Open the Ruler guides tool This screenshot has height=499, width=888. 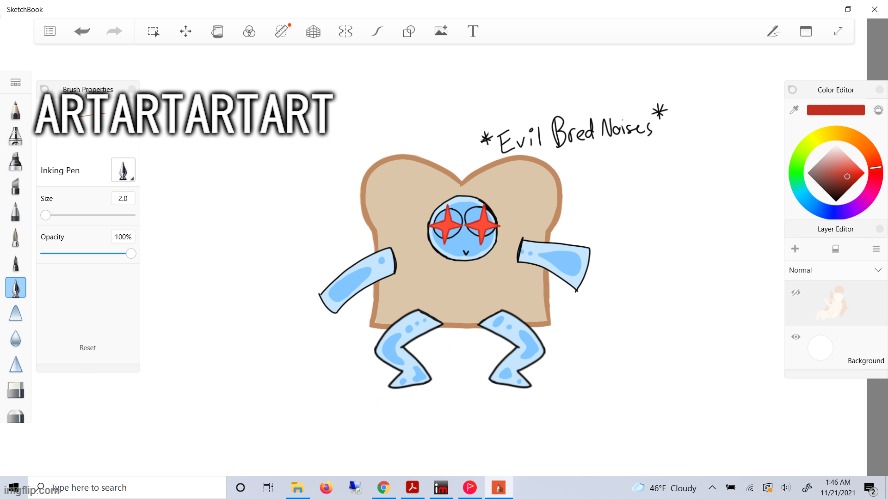tap(282, 31)
